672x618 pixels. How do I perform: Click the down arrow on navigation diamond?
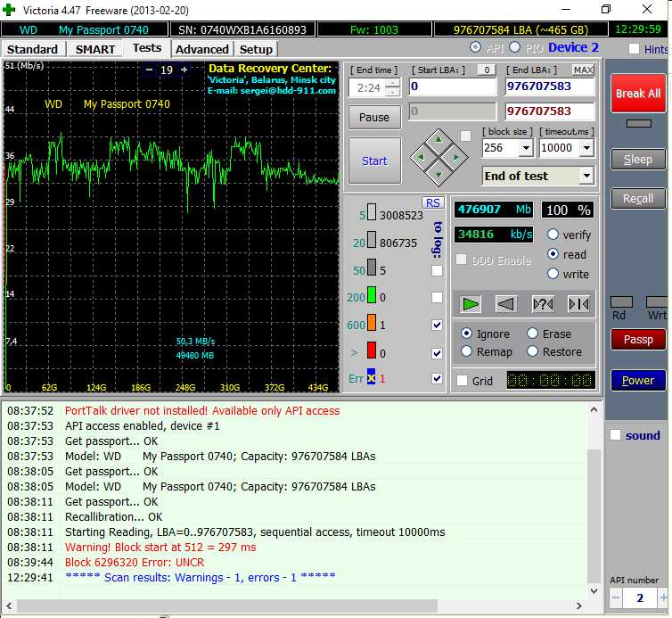tap(438, 175)
